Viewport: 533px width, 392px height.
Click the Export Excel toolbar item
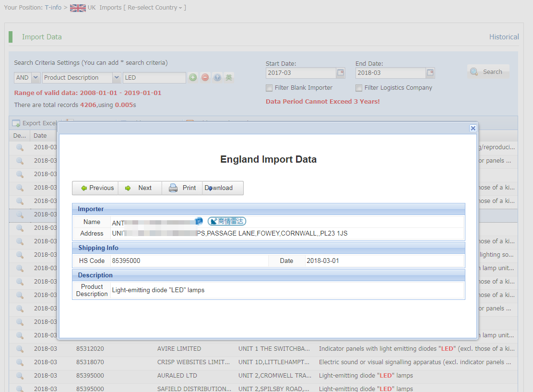(35, 123)
